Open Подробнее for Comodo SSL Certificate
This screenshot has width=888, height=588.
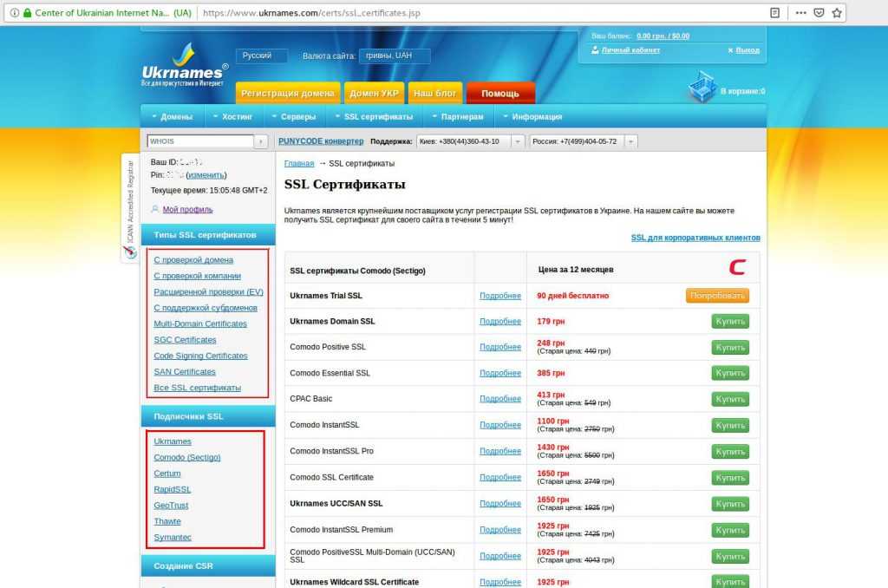tap(500, 477)
